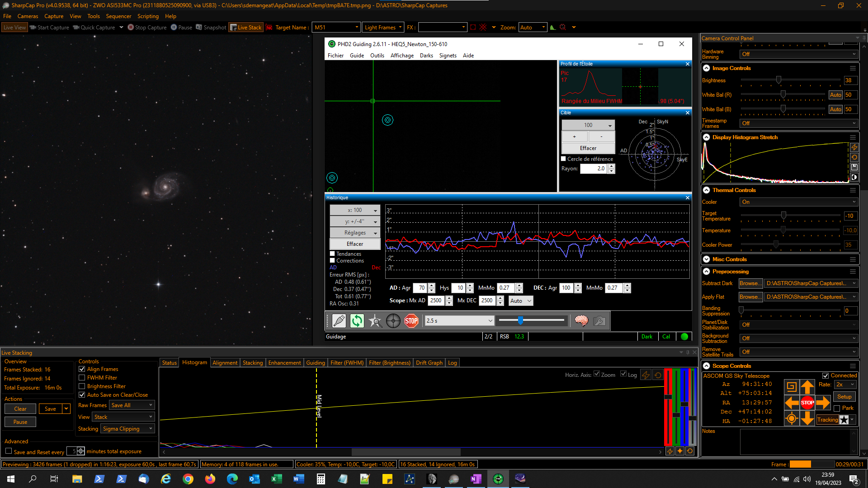This screenshot has width=868, height=488.
Task: Open Google Chrome from the taskbar
Action: (x=188, y=479)
